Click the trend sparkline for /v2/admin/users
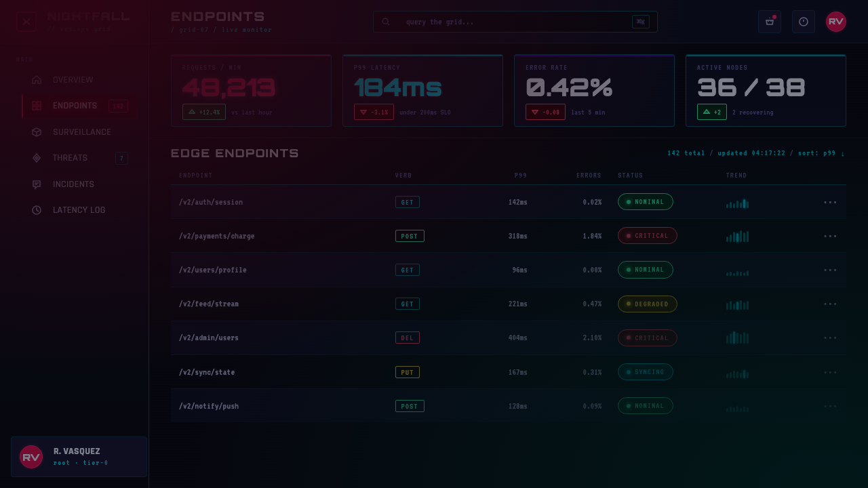Image resolution: width=868 pixels, height=488 pixels. pyautogui.click(x=737, y=338)
